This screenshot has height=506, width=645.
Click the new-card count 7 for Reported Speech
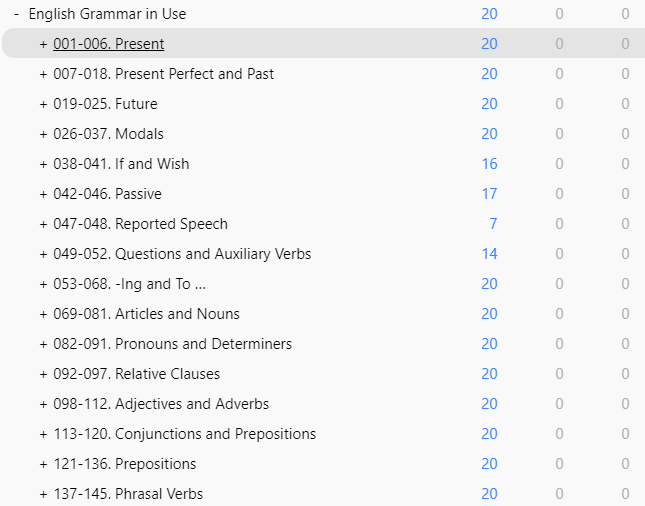493,224
